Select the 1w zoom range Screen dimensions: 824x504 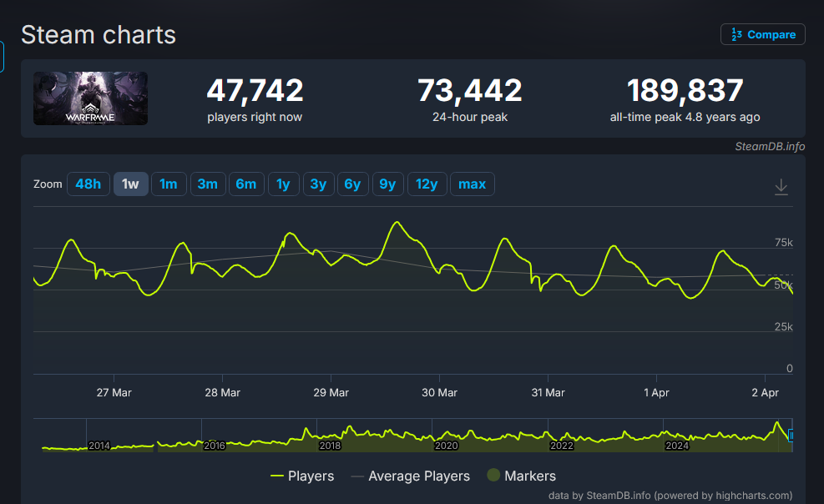tap(130, 184)
